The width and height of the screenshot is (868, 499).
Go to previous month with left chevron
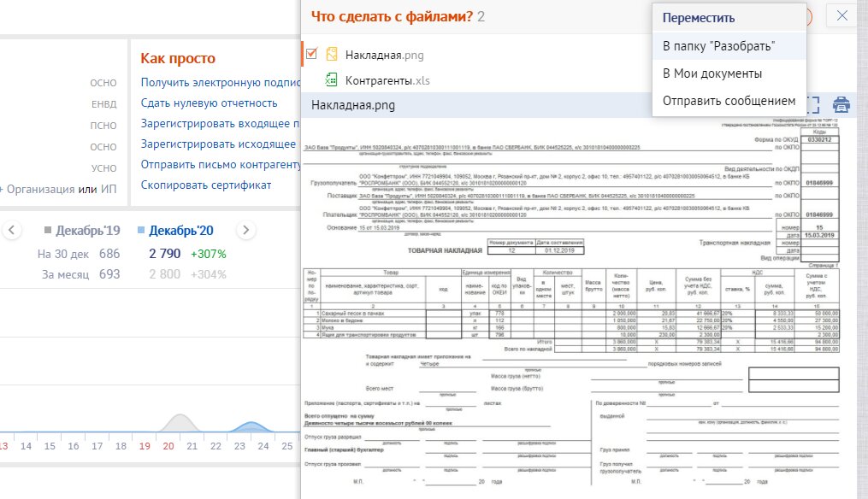(x=12, y=230)
